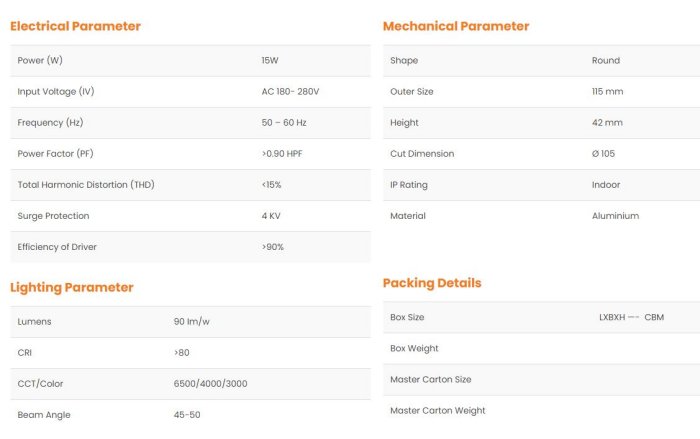Click the Master Carton Size label

430,380
